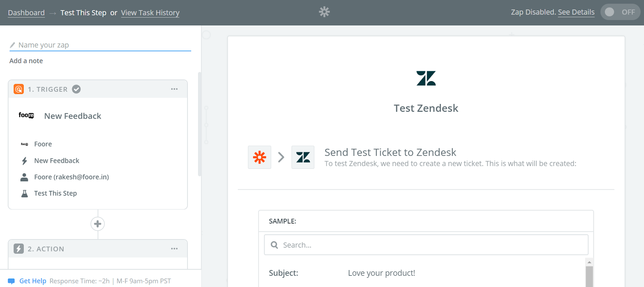Click the Get Help chat icon
Screen dimensions: 644x287
(11, 281)
